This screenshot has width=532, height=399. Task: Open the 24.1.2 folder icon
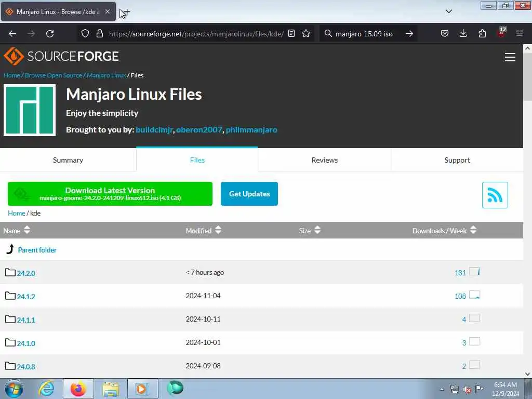(10, 296)
